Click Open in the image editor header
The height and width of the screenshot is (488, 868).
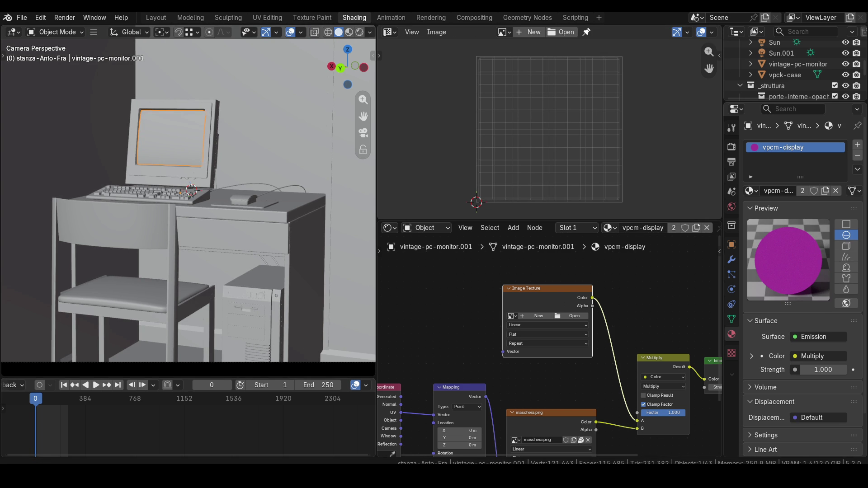click(561, 32)
